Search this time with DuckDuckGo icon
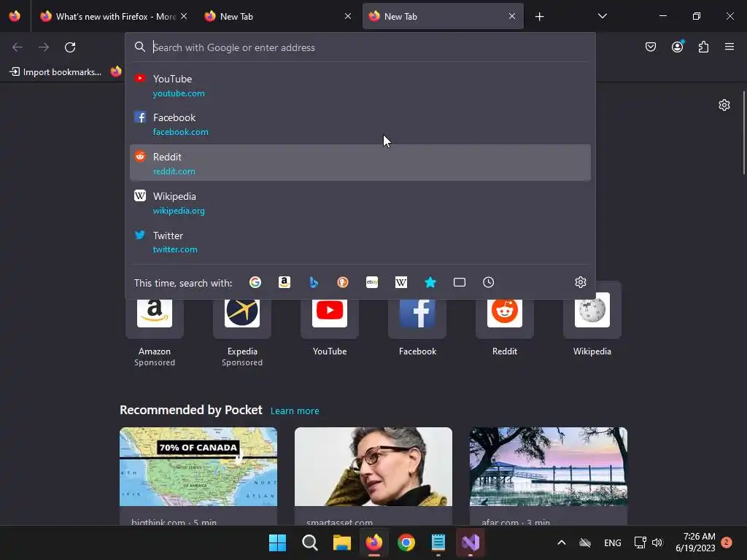This screenshot has height=560, width=747. point(343,282)
